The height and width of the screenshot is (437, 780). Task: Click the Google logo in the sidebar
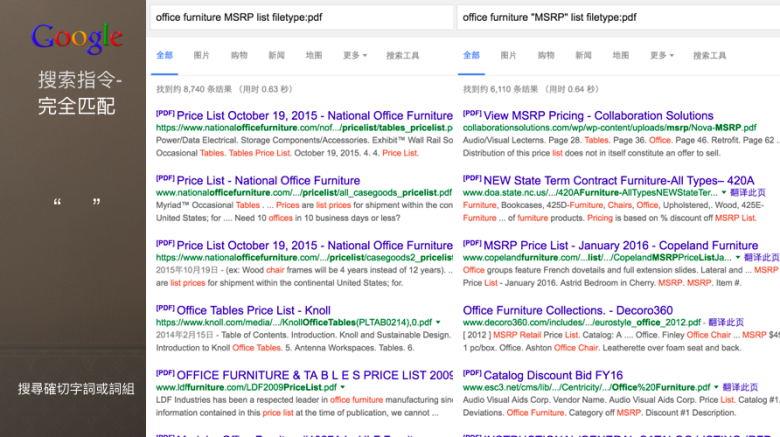(77, 39)
